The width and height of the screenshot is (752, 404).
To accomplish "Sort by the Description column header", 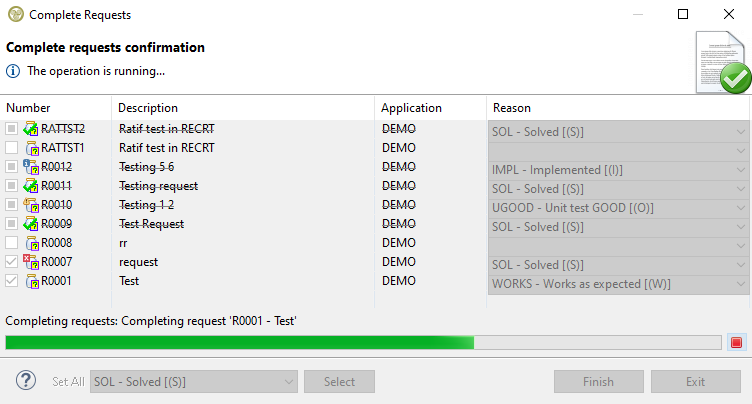I will click(148, 108).
